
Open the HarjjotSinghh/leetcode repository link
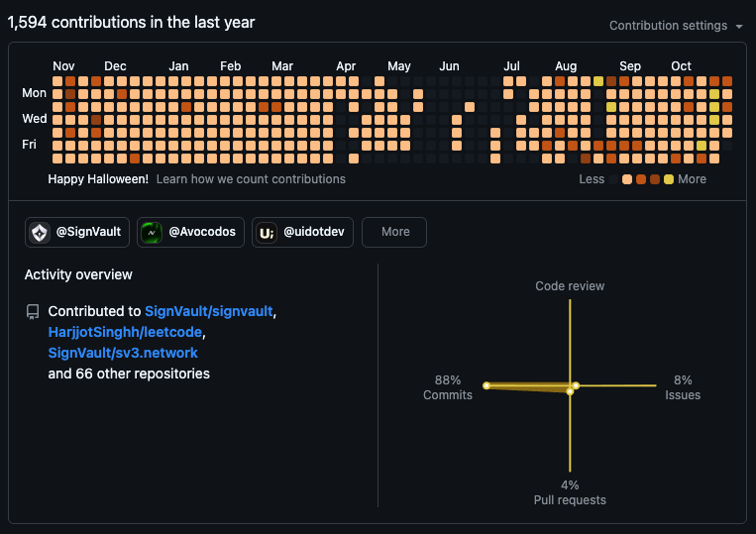125,332
